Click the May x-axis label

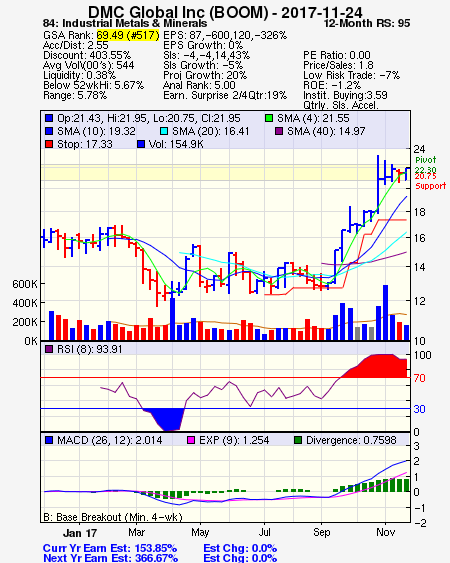200,533
